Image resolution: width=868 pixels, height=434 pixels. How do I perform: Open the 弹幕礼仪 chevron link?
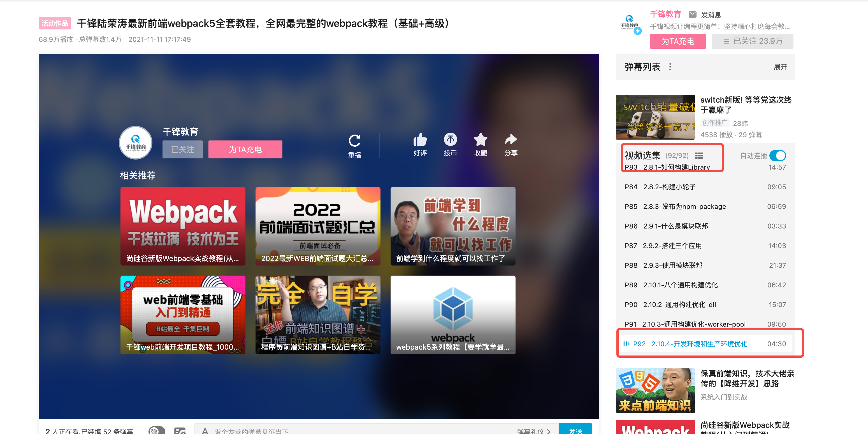click(x=534, y=431)
